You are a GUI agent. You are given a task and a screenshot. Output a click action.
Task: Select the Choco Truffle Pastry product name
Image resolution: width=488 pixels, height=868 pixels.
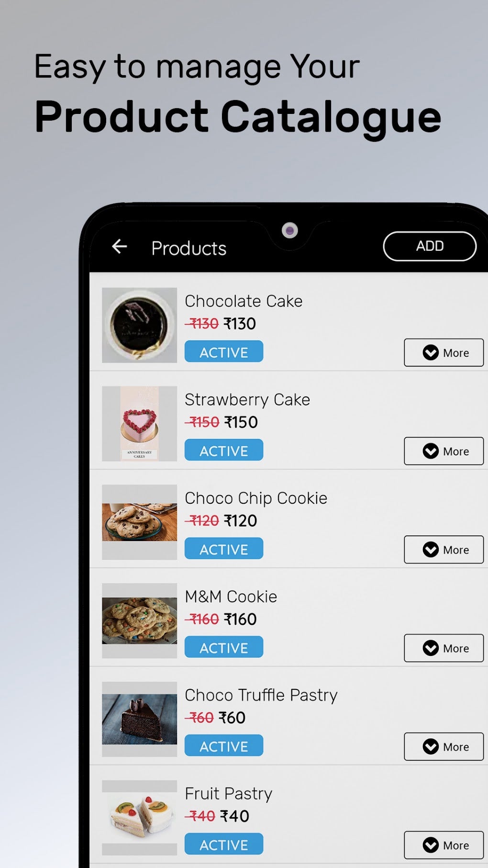261,695
